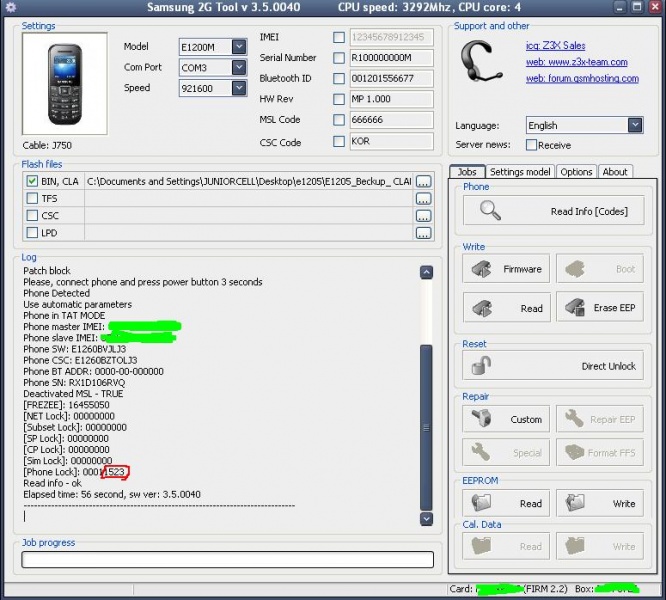This screenshot has width=666, height=600.
Task: Click the HW Rev field MP 1.000
Action: [x=391, y=99]
